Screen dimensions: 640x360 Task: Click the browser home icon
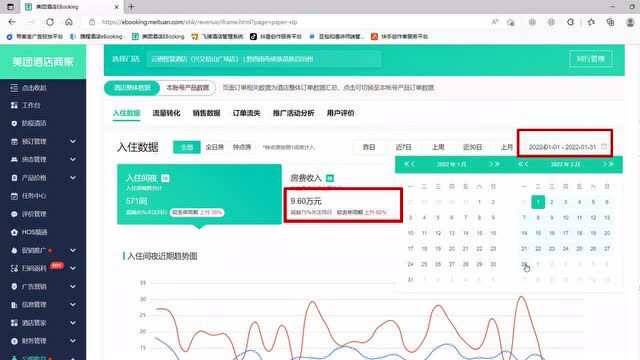69,22
